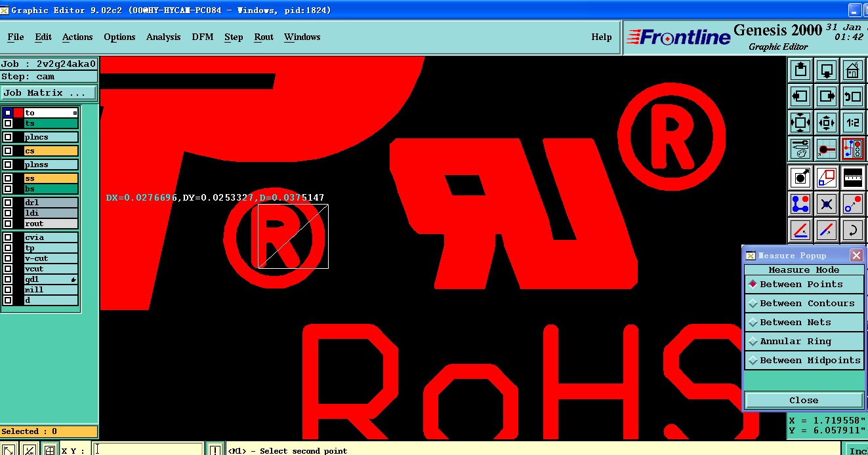Click the curved rotate arrow icon

coord(853,230)
